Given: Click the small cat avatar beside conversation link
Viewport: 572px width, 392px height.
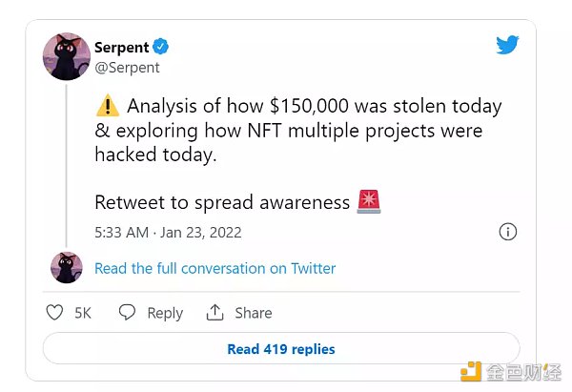Looking at the screenshot, I should coord(66,268).
